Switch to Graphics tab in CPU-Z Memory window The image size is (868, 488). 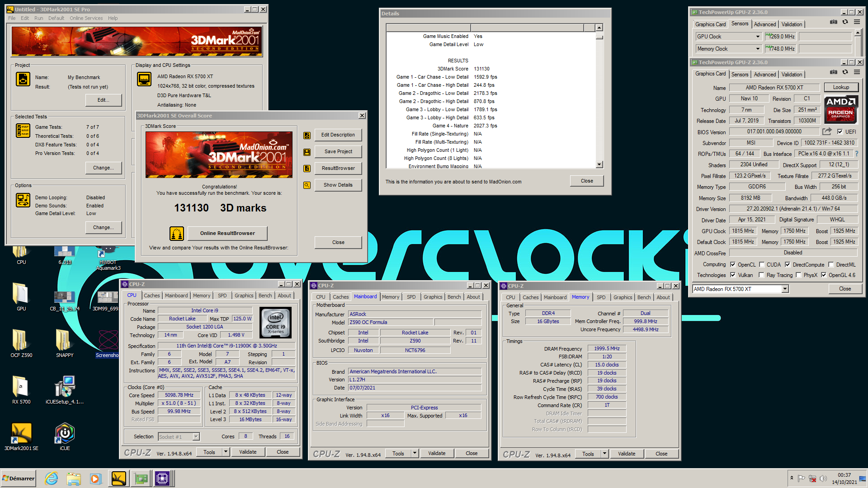tap(623, 297)
